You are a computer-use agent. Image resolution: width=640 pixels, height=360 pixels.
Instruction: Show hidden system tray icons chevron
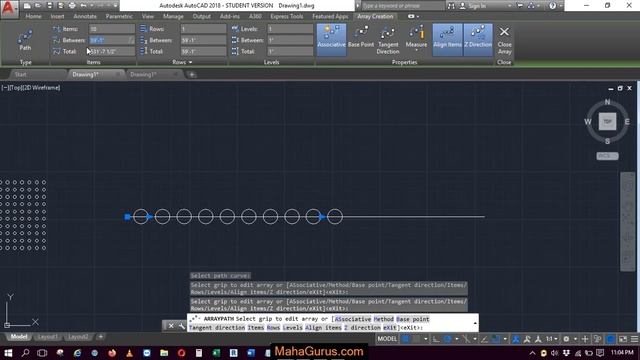click(x=532, y=353)
